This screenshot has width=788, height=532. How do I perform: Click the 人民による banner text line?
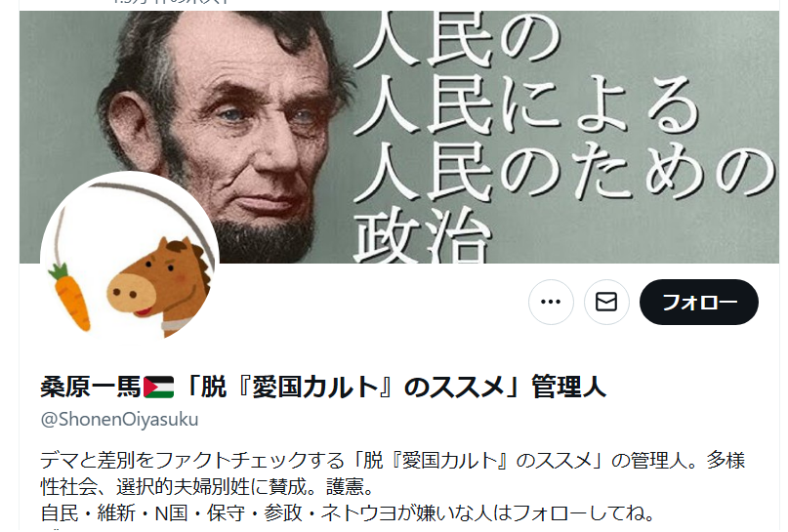tap(525, 106)
